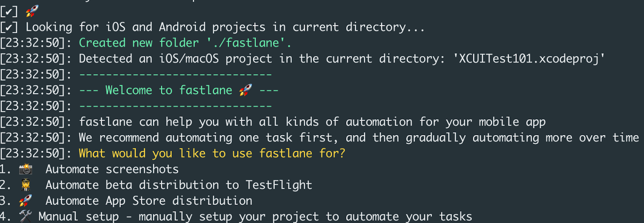This screenshot has width=644, height=223.
Task: Click the "fastlane can help you" line
Action: pos(312,122)
